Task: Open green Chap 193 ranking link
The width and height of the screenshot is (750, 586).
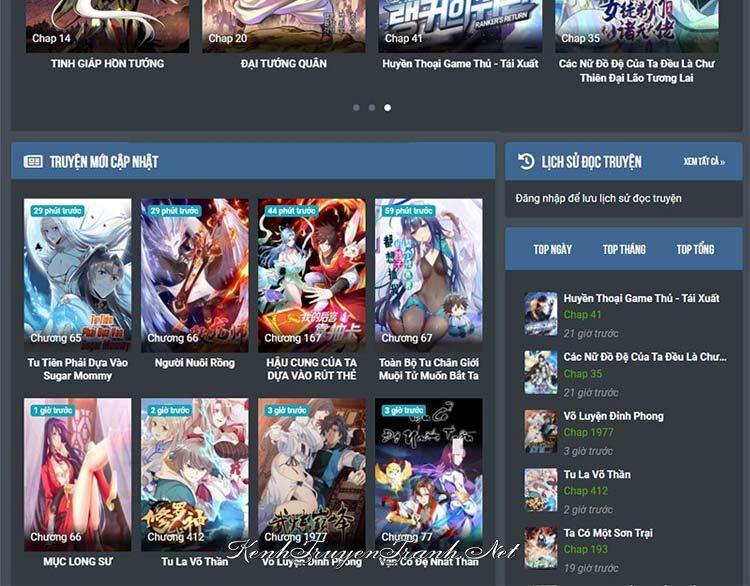Action: point(585,549)
